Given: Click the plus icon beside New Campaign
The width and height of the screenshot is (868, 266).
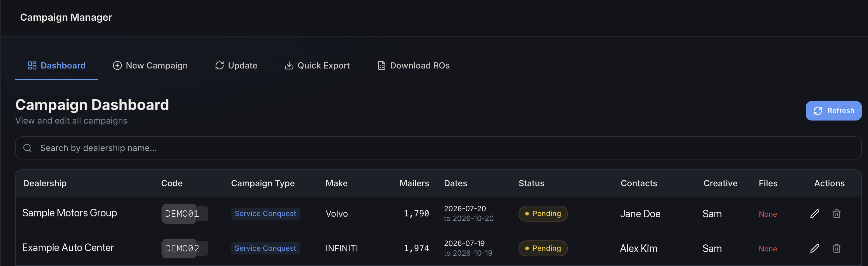Looking at the screenshot, I should [117, 65].
